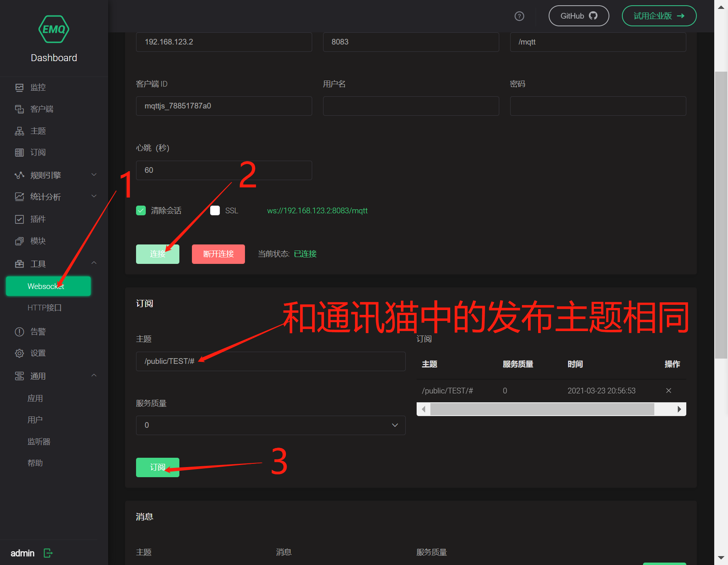Image resolution: width=728 pixels, height=565 pixels.
Task: Open the 客户端 clients menu item
Action: click(42, 109)
